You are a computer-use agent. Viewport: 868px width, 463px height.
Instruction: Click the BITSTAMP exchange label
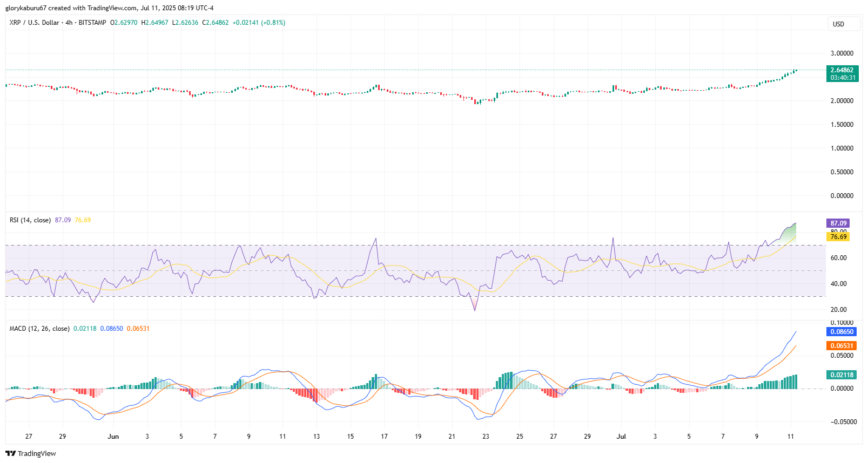(92, 23)
